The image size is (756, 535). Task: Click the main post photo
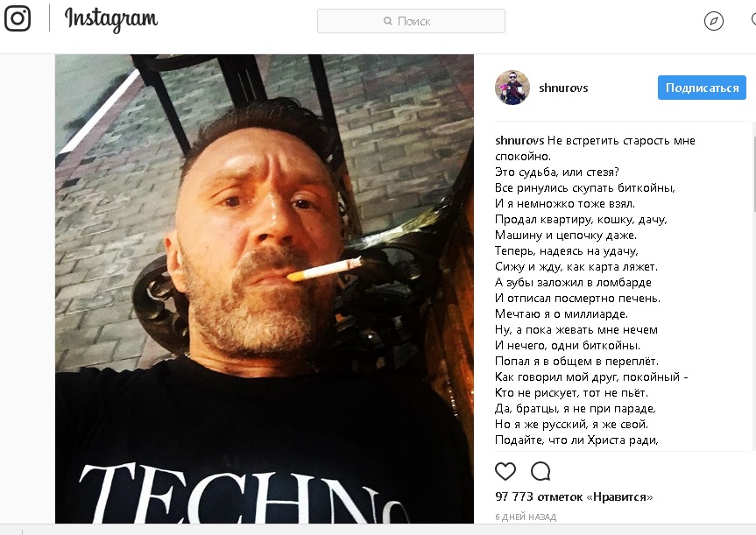pyautogui.click(x=265, y=289)
